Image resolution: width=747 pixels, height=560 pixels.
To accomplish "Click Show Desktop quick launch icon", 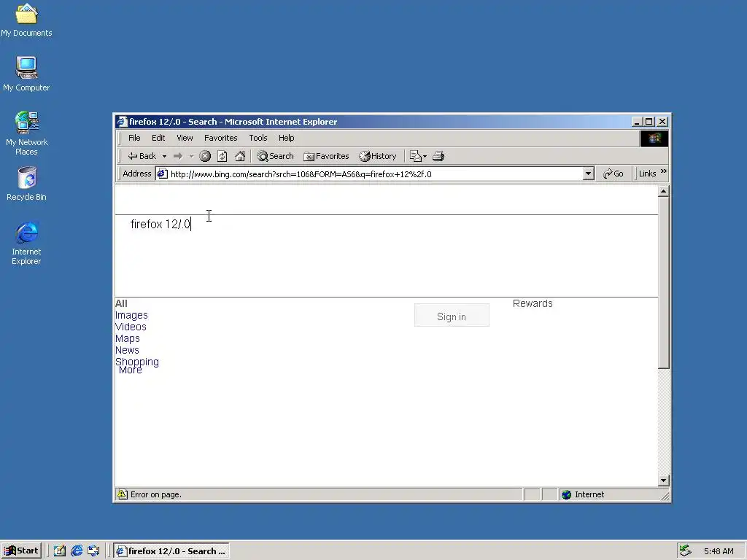I will point(59,551).
